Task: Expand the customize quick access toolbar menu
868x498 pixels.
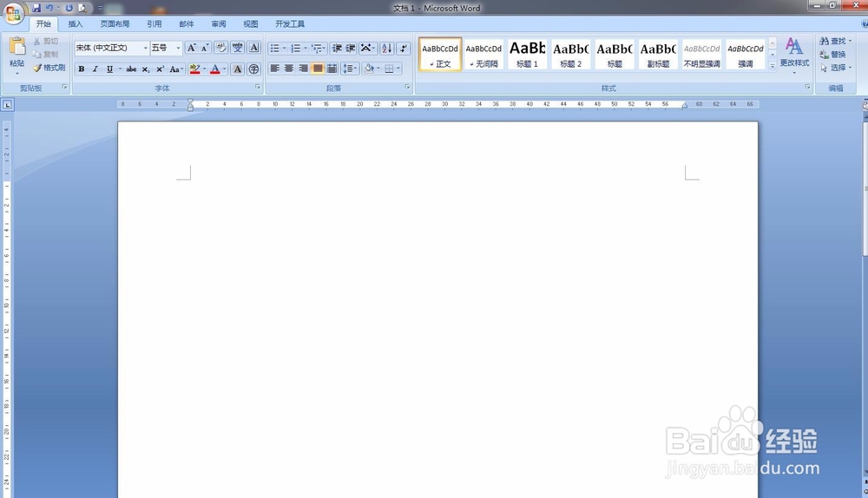Action: 100,8
